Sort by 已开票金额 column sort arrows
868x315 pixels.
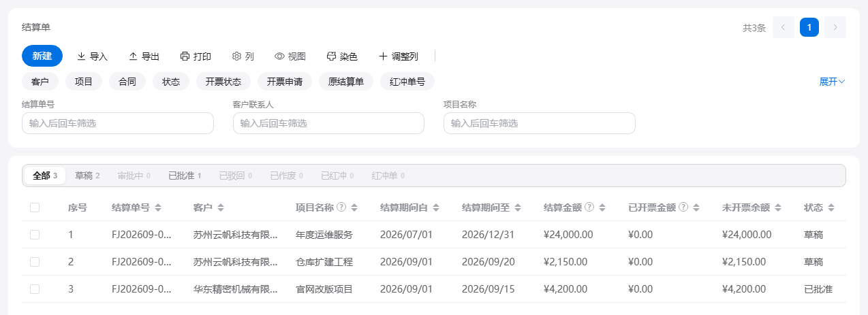tap(696, 208)
